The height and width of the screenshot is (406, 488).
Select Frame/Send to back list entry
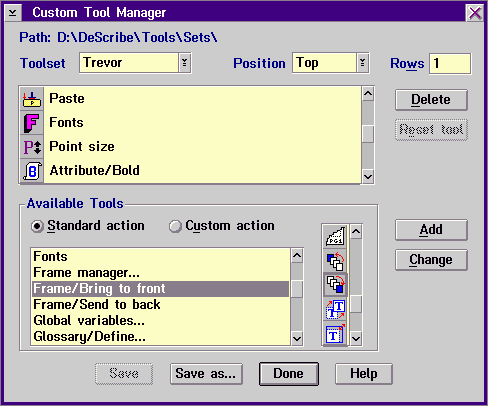(x=97, y=304)
